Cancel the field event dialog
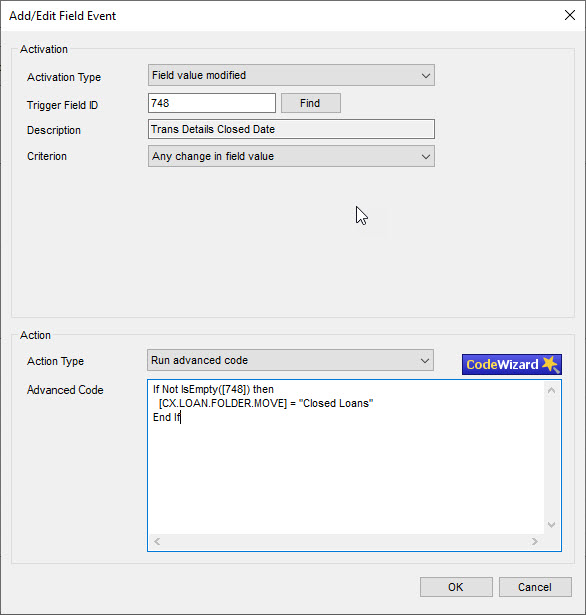The image size is (586, 615). 535,587
